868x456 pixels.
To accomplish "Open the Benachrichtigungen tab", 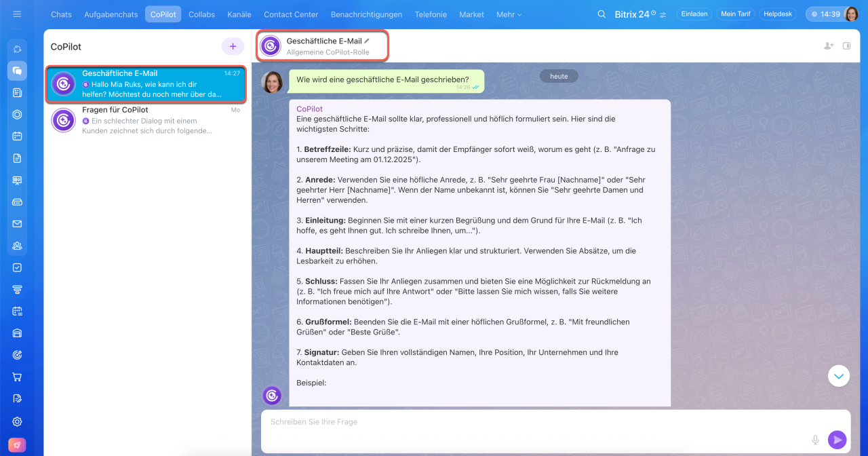I will pyautogui.click(x=366, y=14).
